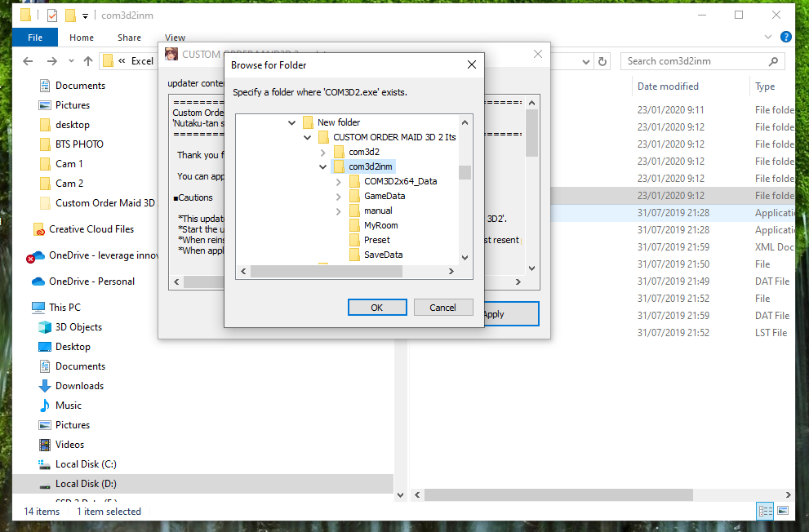Open Documents in Quick access

tap(80, 86)
